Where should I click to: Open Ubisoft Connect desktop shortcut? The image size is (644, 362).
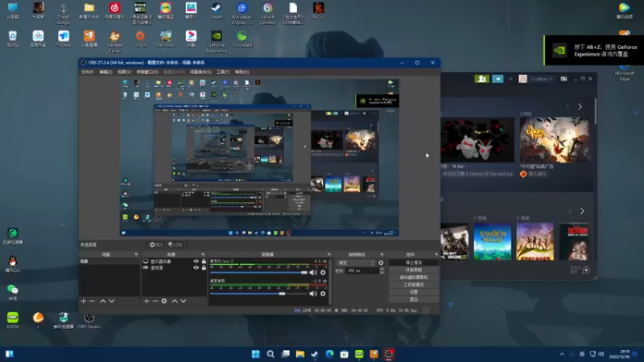[267, 14]
